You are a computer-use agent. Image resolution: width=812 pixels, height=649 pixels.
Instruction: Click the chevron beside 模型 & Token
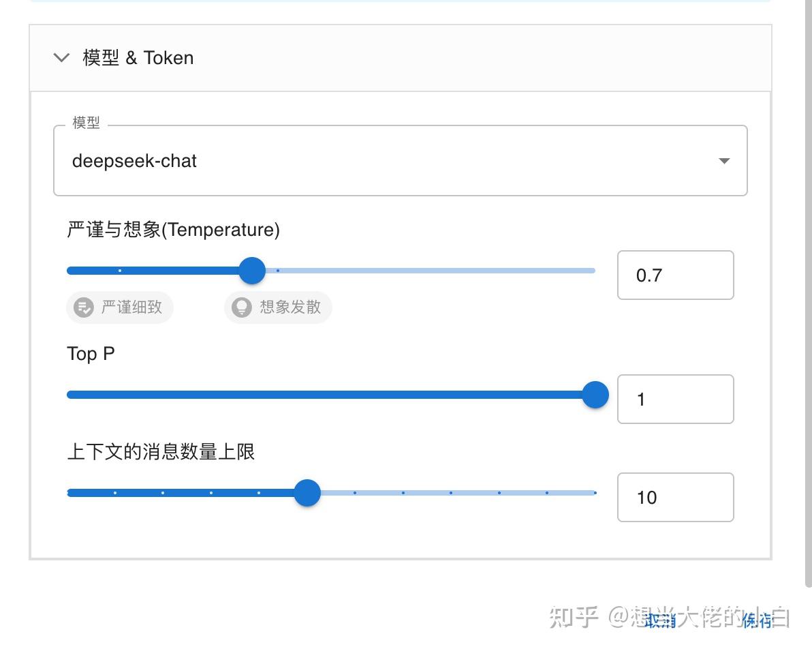[x=61, y=58]
